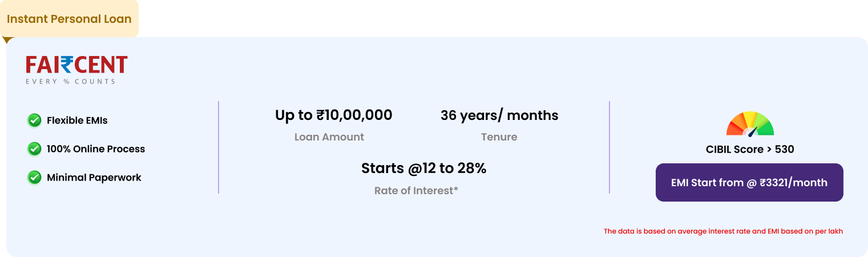Click the green check beside Flexible EMIs

[x=34, y=121]
